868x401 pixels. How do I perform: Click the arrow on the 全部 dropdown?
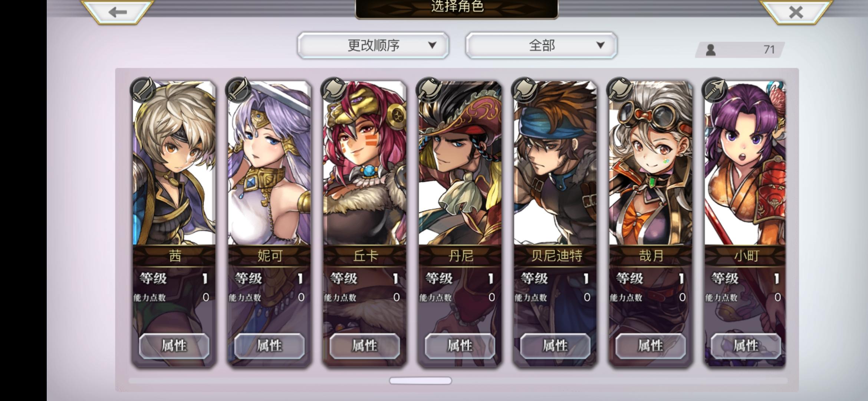(x=601, y=45)
